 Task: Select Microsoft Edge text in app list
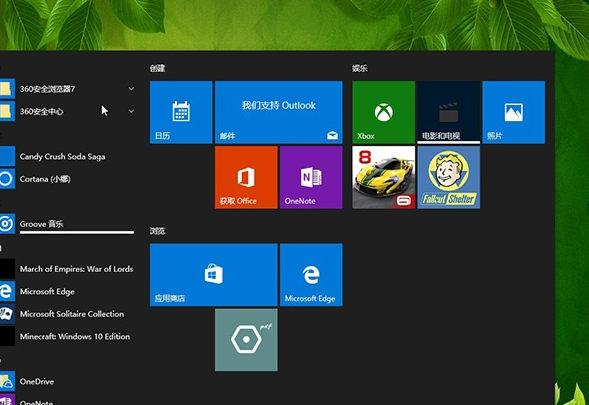47,292
